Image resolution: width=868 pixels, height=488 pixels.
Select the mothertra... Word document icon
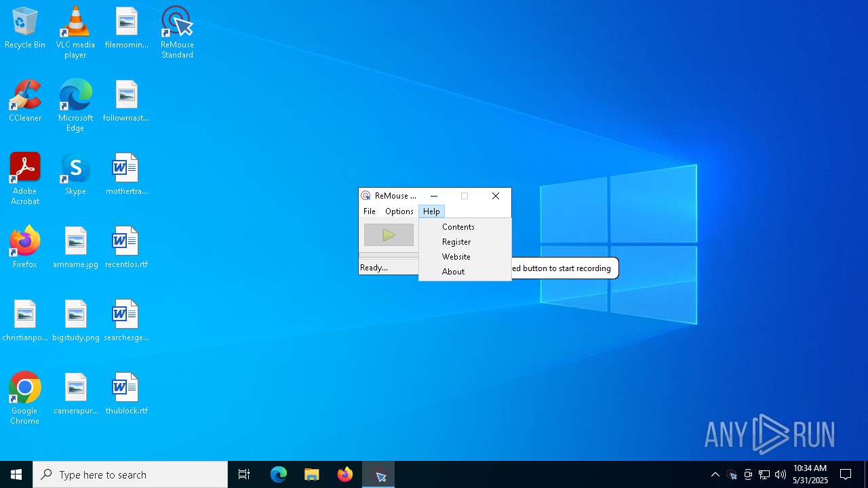[127, 175]
